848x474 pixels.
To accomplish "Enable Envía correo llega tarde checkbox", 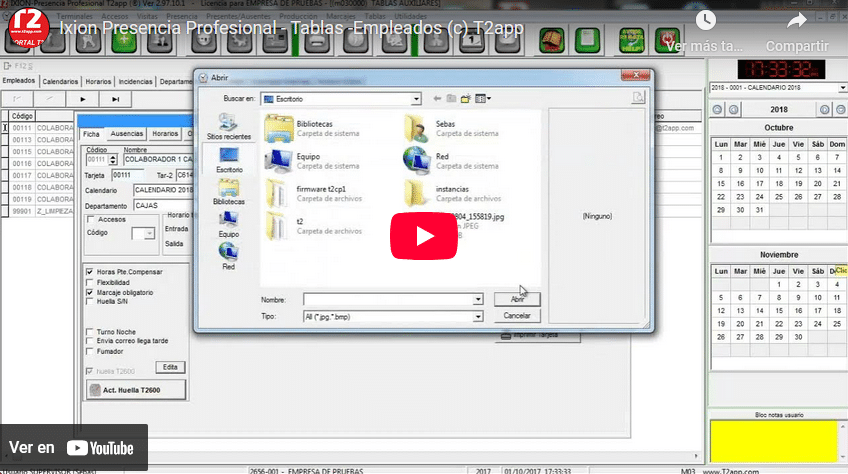I will pos(90,341).
